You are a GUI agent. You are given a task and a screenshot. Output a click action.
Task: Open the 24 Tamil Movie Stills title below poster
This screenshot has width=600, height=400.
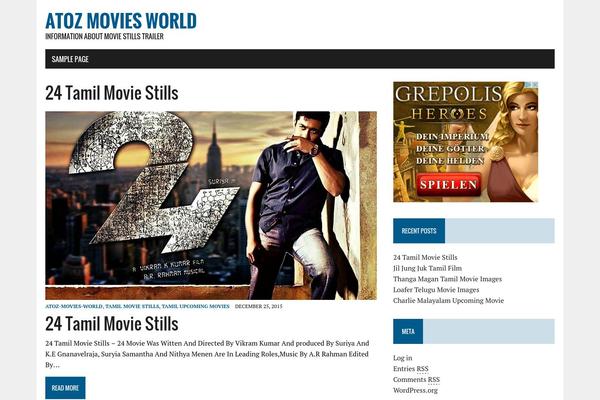(x=112, y=324)
